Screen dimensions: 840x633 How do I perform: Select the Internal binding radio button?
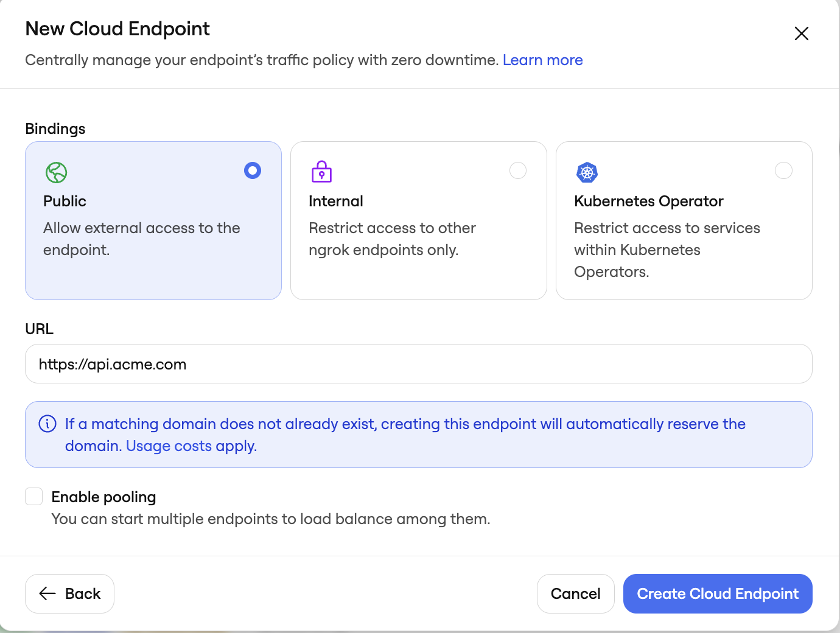click(x=518, y=170)
